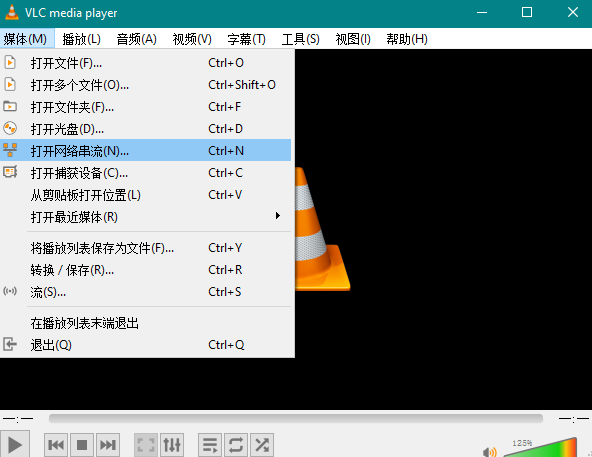Click 在播放列表末端退出 option

coord(146,323)
